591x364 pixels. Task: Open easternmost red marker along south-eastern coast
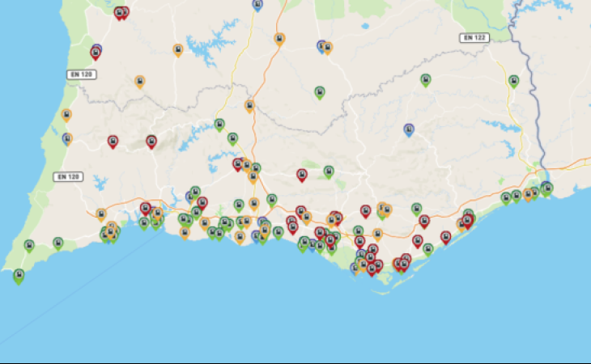click(x=467, y=222)
